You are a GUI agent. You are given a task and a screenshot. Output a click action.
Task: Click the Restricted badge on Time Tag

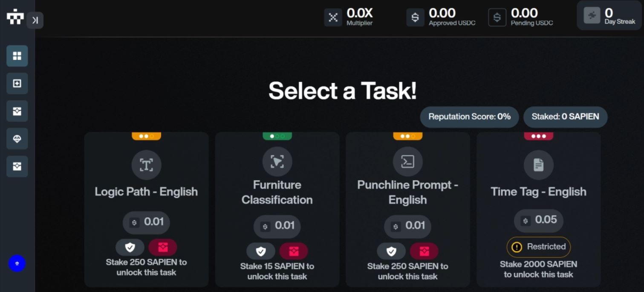pyautogui.click(x=538, y=247)
